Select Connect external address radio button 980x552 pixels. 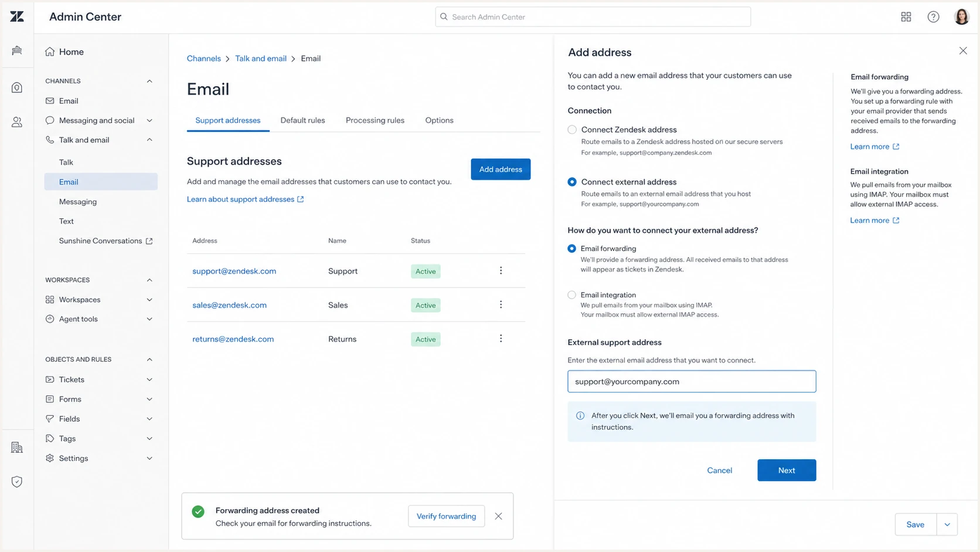(572, 182)
